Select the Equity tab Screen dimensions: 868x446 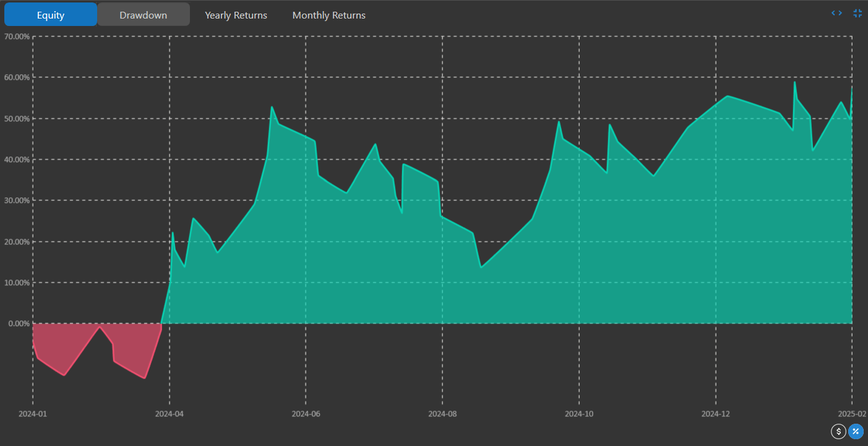coord(51,14)
